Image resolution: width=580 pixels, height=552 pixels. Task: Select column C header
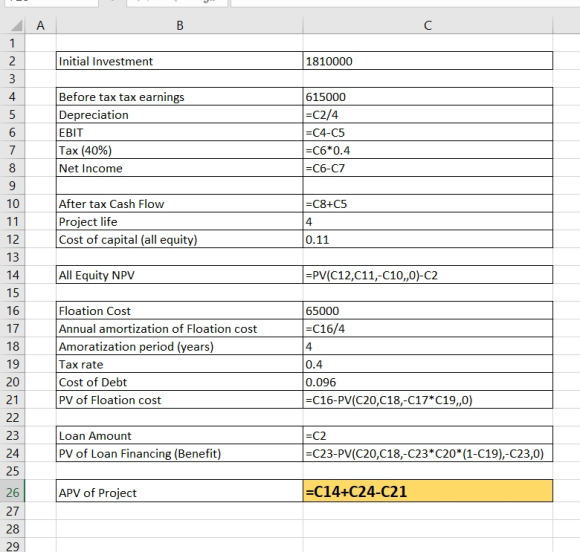coord(428,26)
